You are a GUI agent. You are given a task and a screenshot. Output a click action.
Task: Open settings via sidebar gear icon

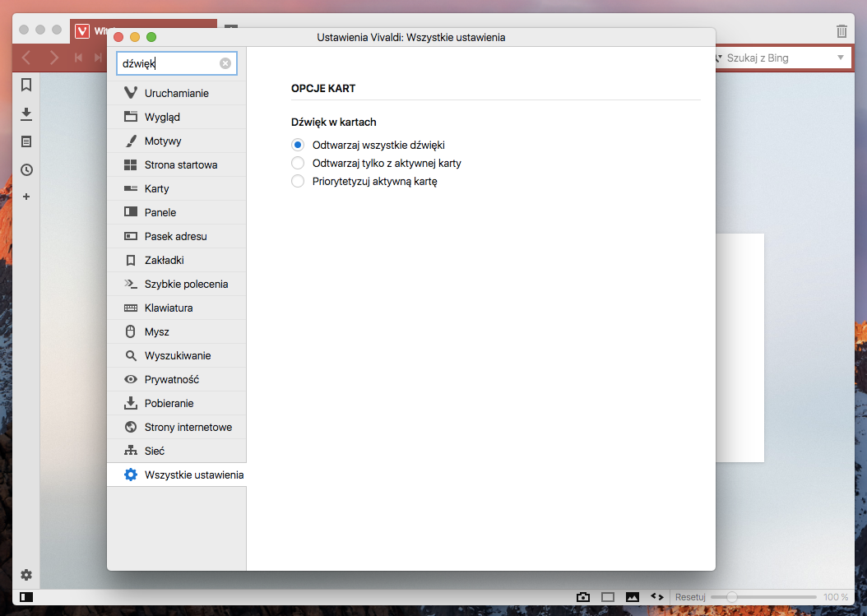tap(26, 575)
